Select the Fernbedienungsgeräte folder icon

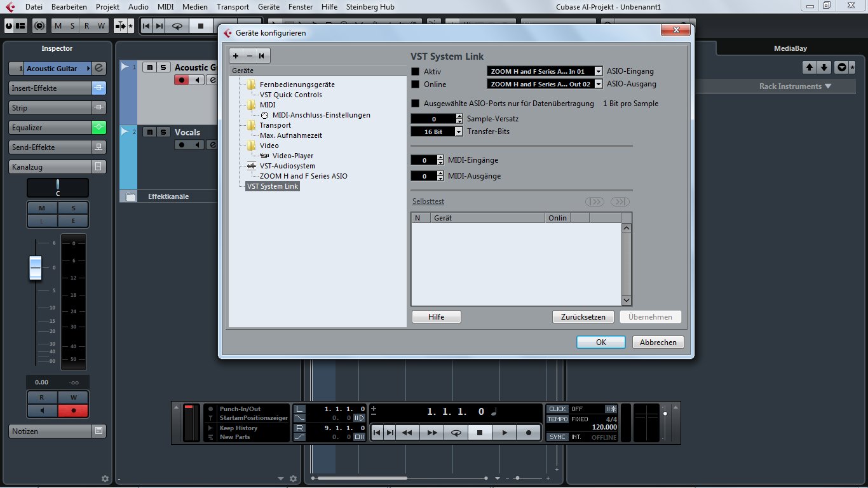(x=252, y=85)
